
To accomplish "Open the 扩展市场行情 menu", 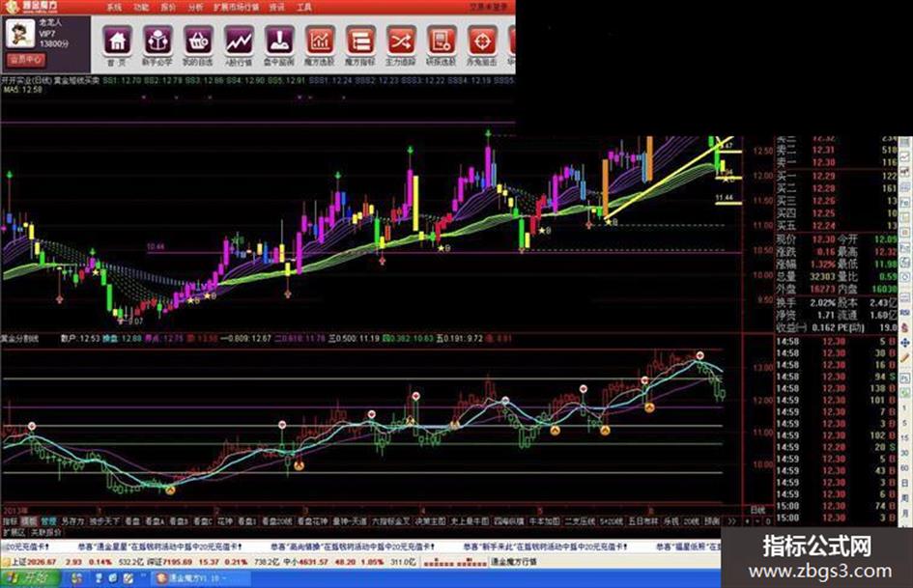I will (237, 7).
